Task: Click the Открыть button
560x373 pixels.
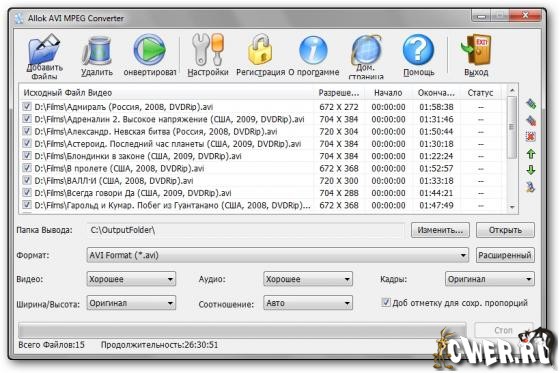Action: 505,230
